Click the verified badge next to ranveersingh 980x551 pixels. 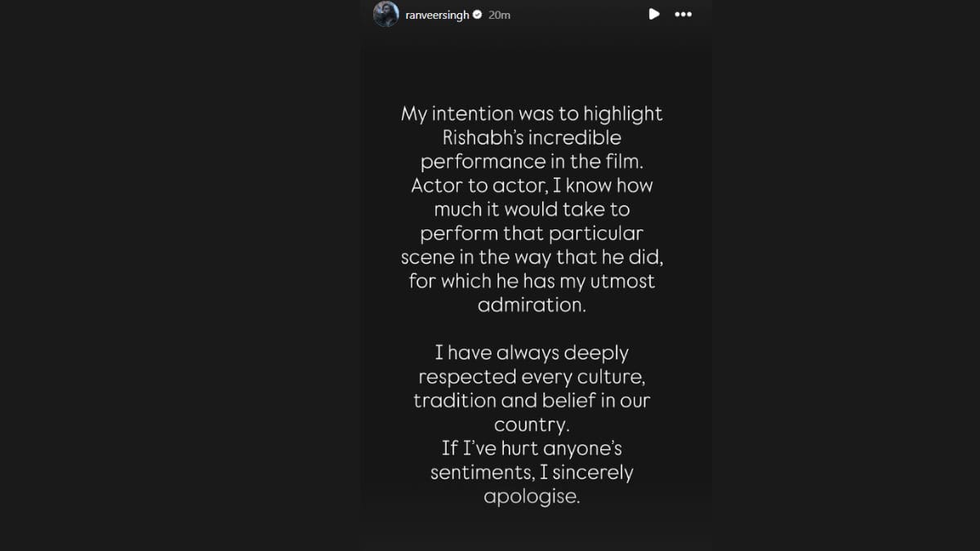(x=479, y=14)
